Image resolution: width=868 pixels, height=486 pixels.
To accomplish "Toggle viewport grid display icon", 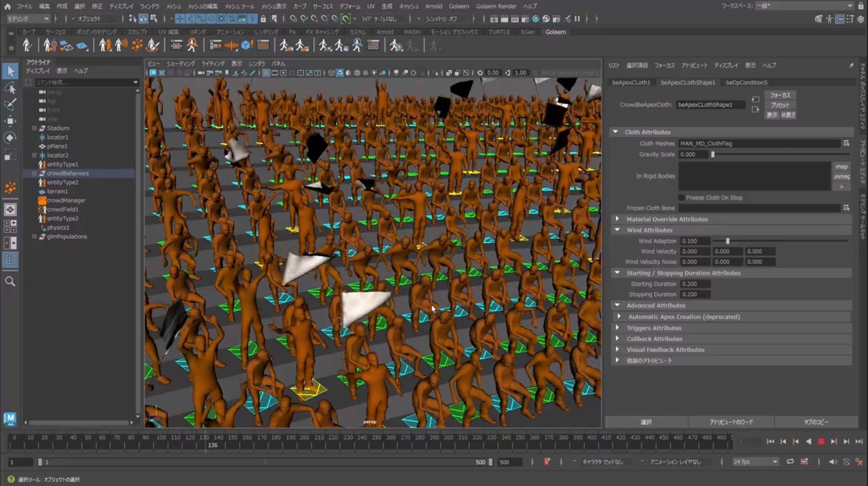I will [266, 73].
